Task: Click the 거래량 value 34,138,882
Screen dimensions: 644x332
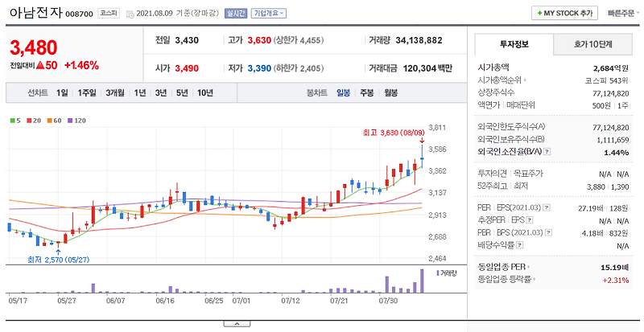Action: pos(419,40)
